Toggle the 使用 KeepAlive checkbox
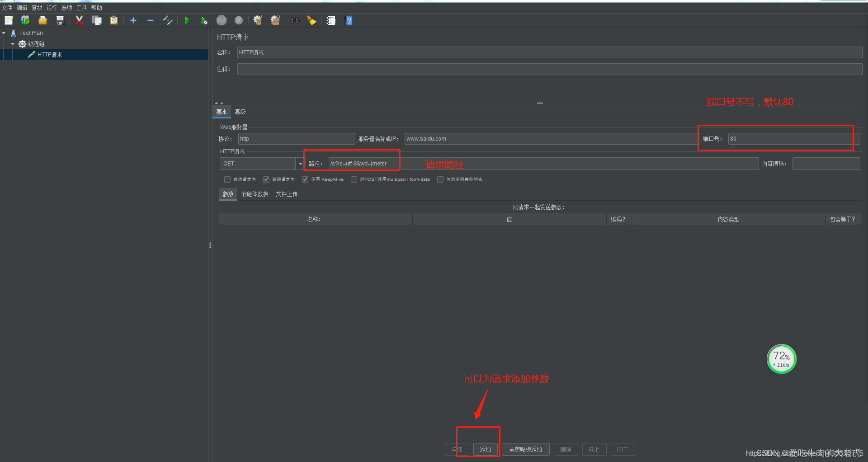The image size is (868, 462). (x=305, y=179)
